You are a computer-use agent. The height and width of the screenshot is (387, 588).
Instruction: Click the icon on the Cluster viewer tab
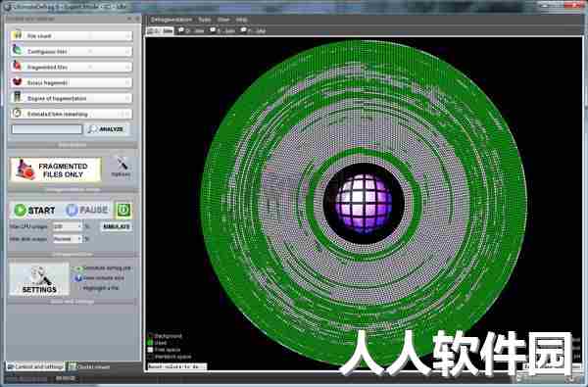tap(72, 366)
